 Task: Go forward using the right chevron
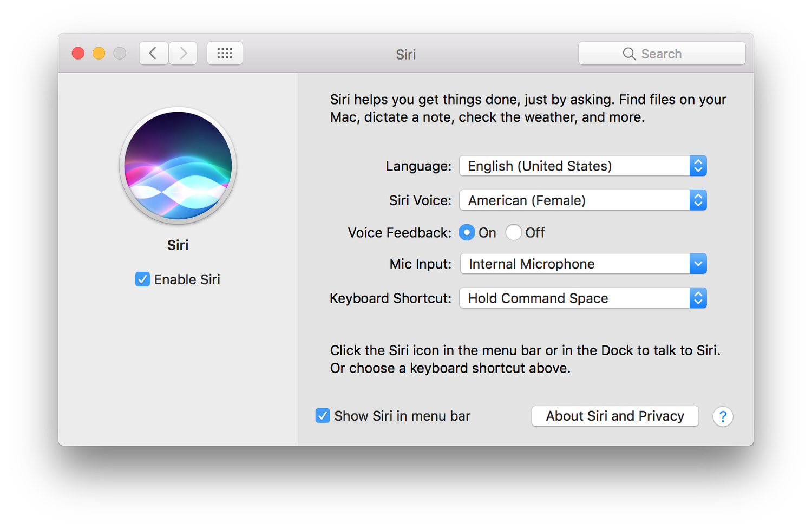click(183, 53)
